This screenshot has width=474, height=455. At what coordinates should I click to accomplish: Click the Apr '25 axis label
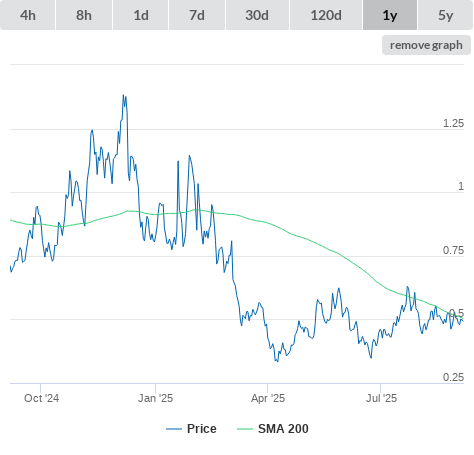268,398
